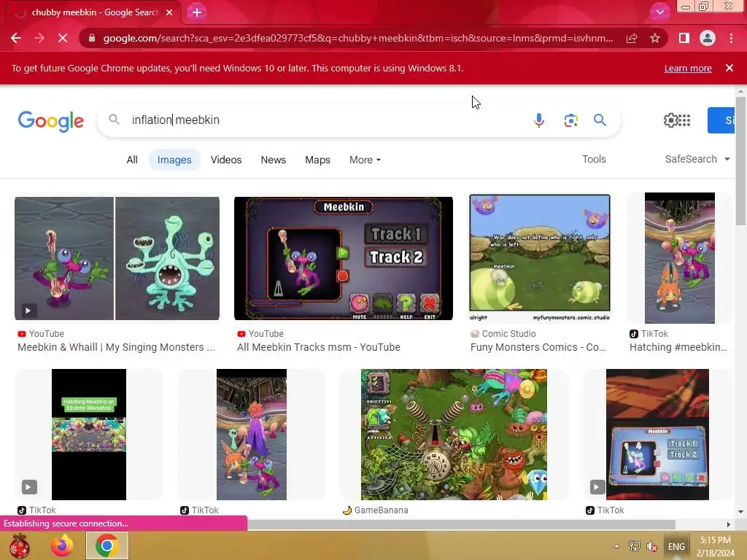Click the Funy Monsters Comics title link
The width and height of the screenshot is (747, 560).
coord(538,347)
